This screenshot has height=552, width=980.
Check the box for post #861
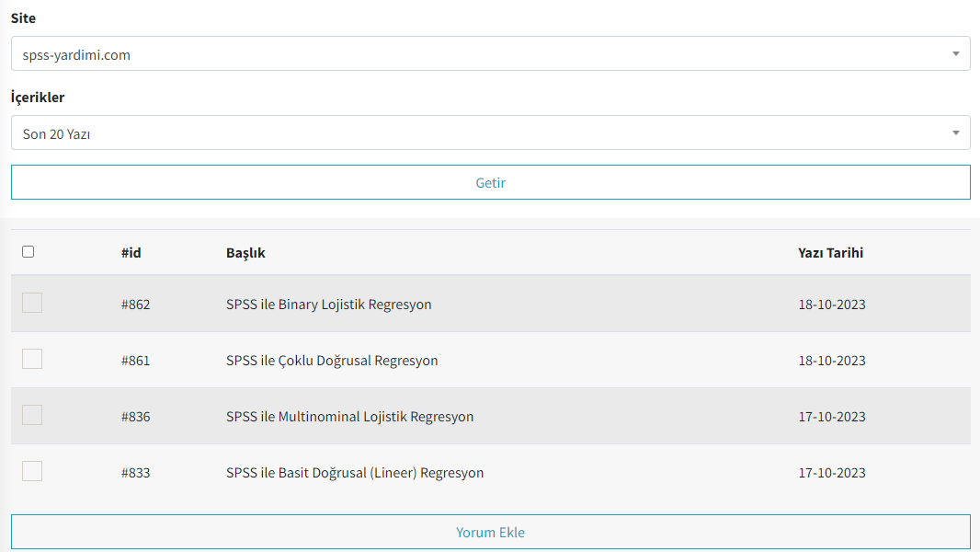coord(32,360)
